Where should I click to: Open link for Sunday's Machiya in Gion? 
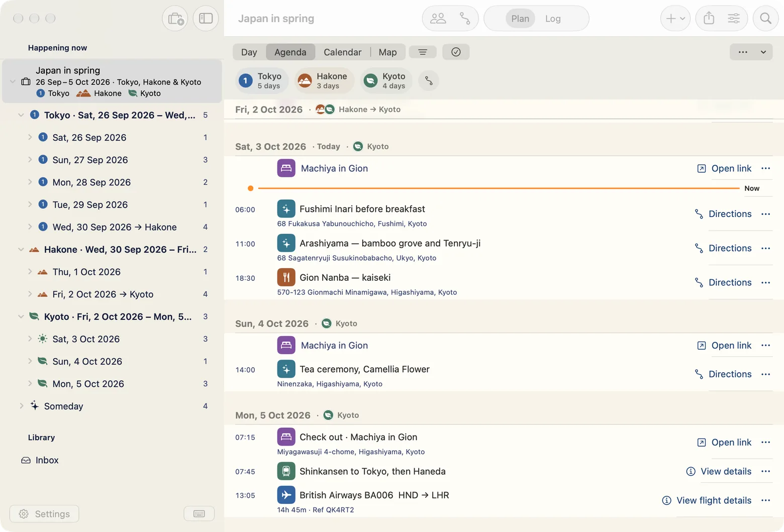[x=724, y=346]
